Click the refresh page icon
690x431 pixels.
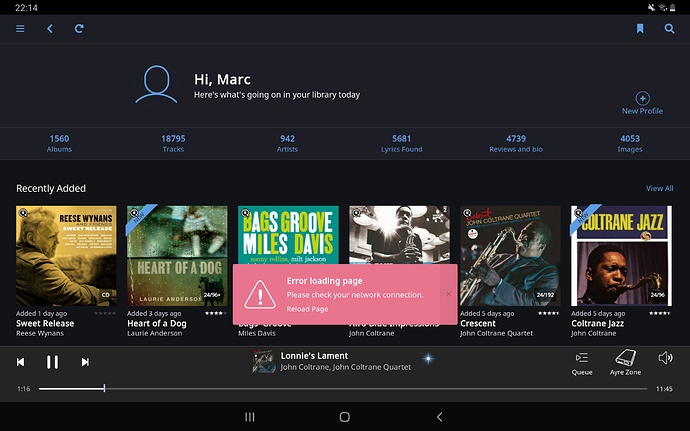[x=79, y=29]
